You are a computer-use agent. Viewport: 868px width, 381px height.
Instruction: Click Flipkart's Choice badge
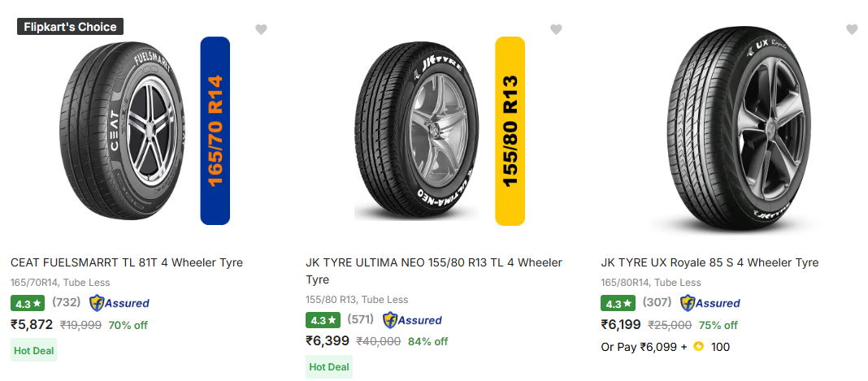pyautogui.click(x=71, y=27)
